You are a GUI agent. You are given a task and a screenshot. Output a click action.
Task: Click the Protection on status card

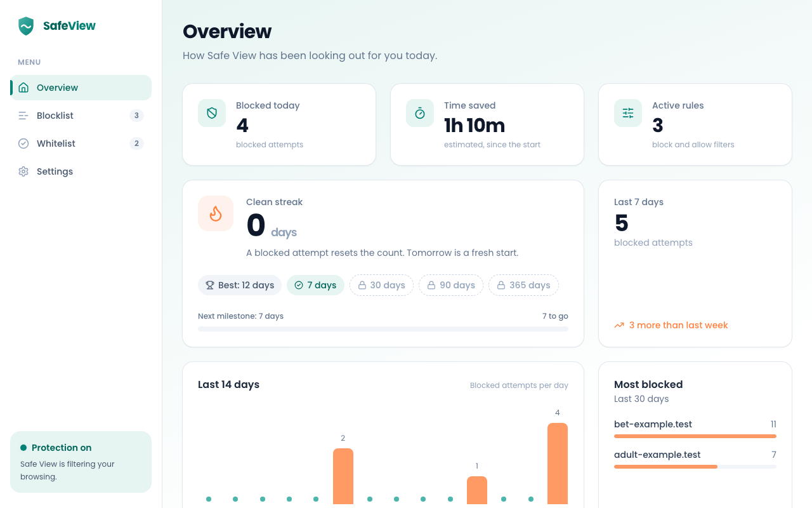tap(81, 462)
